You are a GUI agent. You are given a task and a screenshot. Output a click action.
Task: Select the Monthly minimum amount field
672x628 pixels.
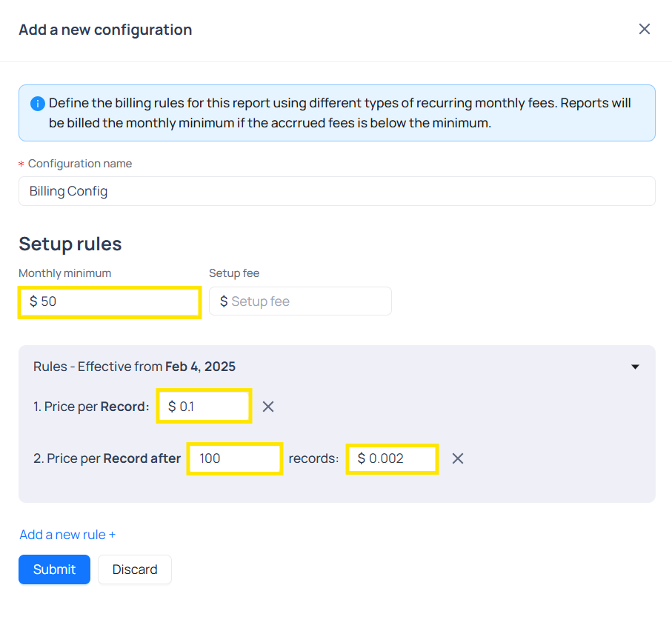coord(110,302)
